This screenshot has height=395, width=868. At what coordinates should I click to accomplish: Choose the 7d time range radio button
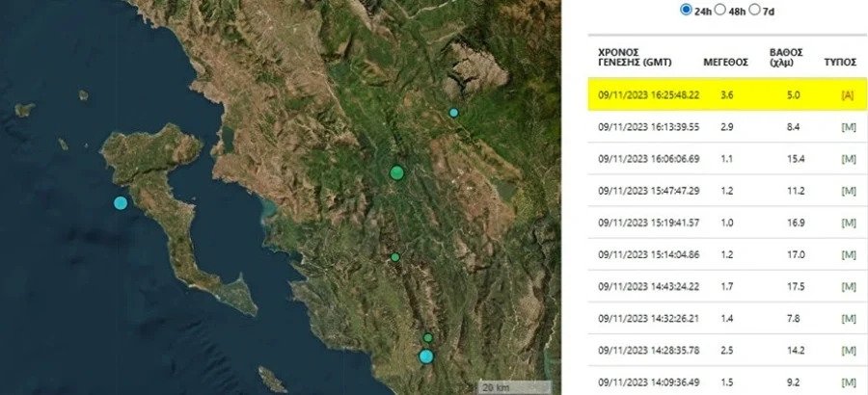[755, 10]
